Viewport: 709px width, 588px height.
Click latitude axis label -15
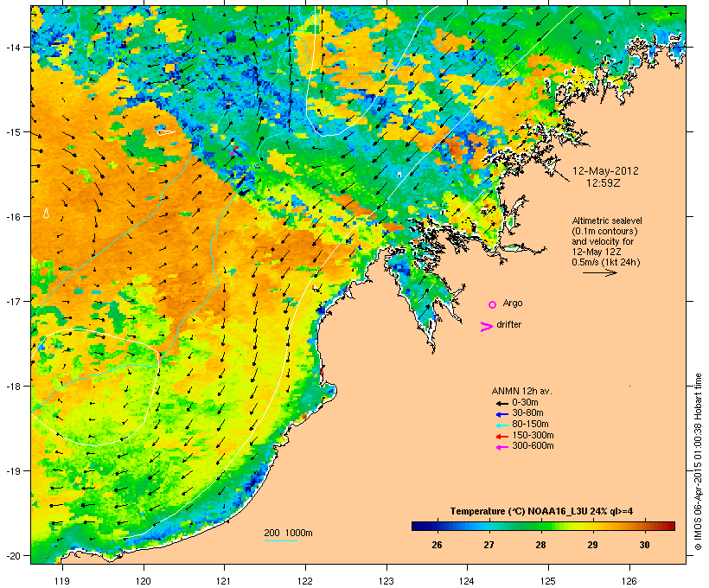(x=14, y=132)
